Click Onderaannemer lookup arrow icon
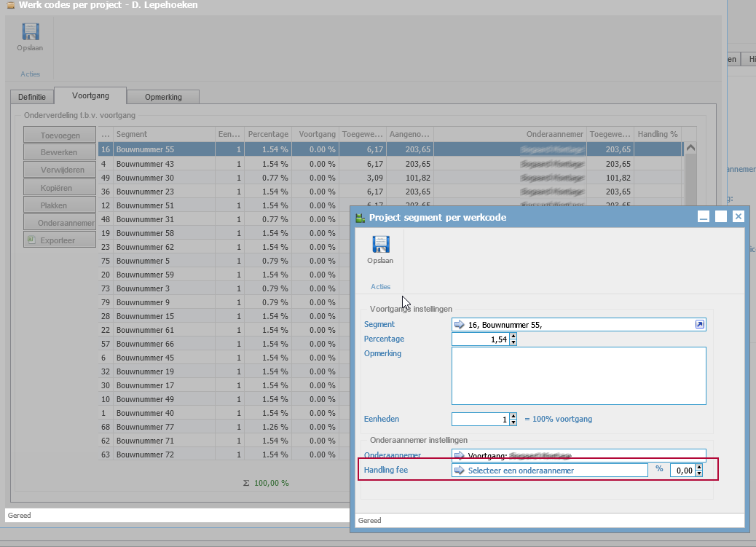The width and height of the screenshot is (756, 547). [460, 456]
